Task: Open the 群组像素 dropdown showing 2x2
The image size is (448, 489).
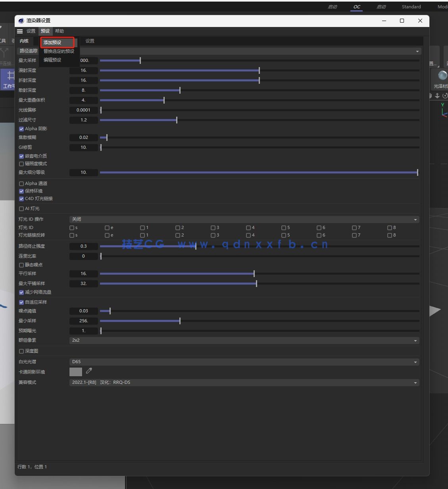Action: click(x=243, y=340)
